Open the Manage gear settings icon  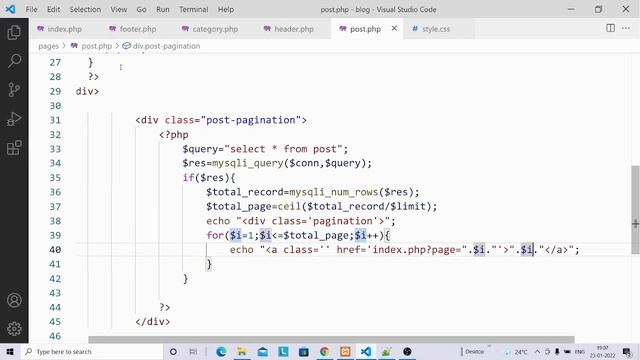[x=14, y=329]
